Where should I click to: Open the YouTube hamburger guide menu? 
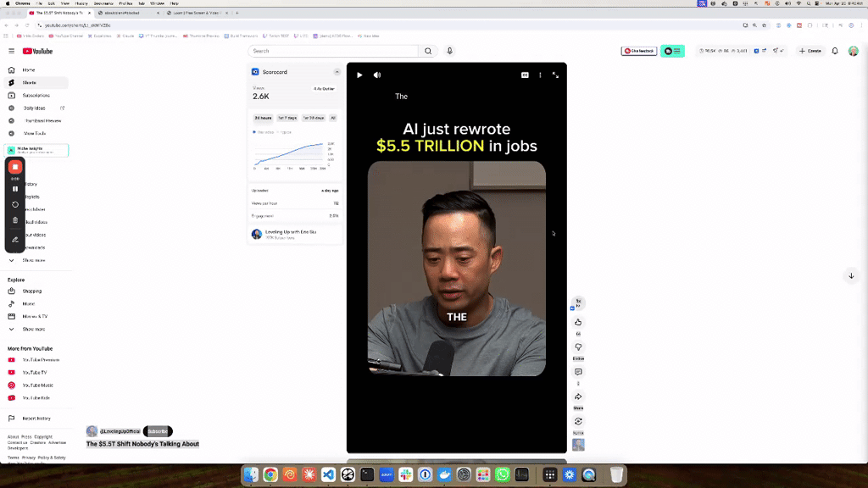click(x=11, y=51)
